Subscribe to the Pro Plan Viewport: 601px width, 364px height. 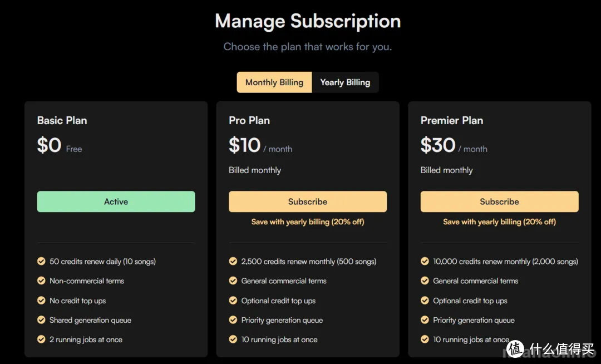(308, 201)
